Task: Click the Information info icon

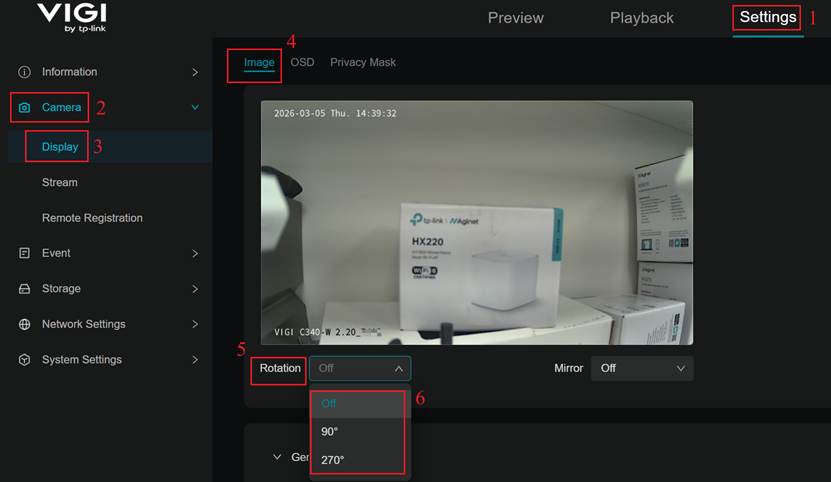Action: (24, 72)
